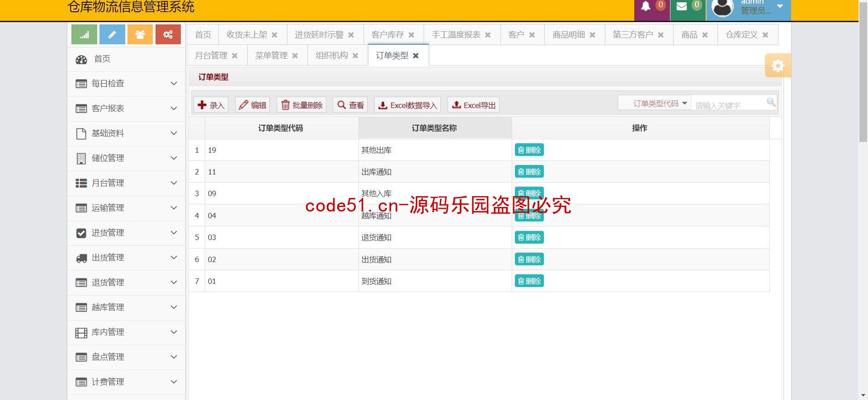
Task: Select the cell with code 04
Action: pyautogui.click(x=282, y=216)
